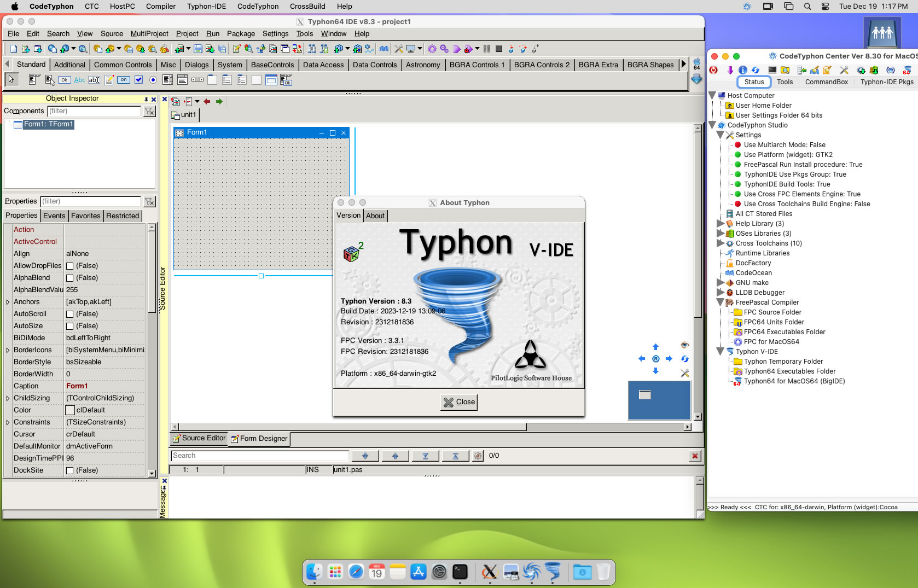Expand the BorderIcons property
Screen dimensions: 918x588
(8, 350)
